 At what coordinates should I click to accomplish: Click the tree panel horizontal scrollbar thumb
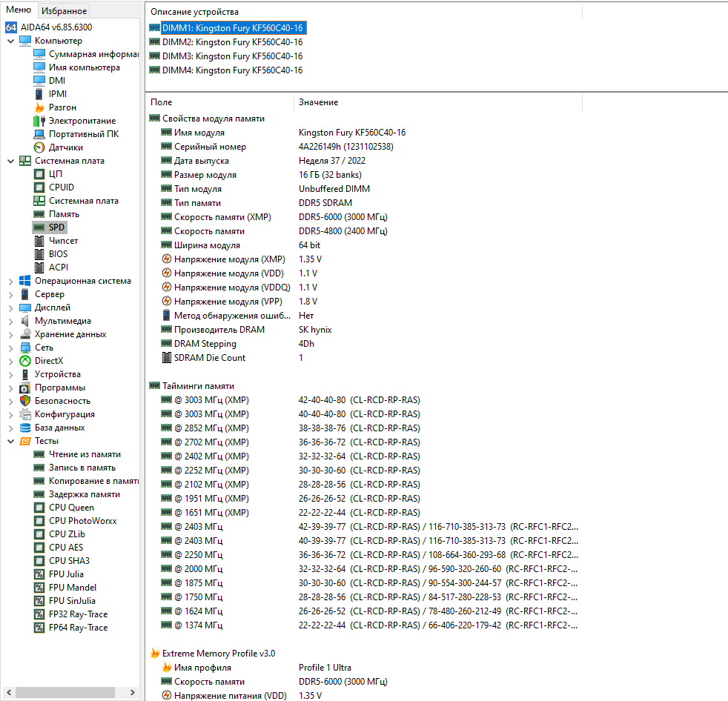click(x=65, y=692)
